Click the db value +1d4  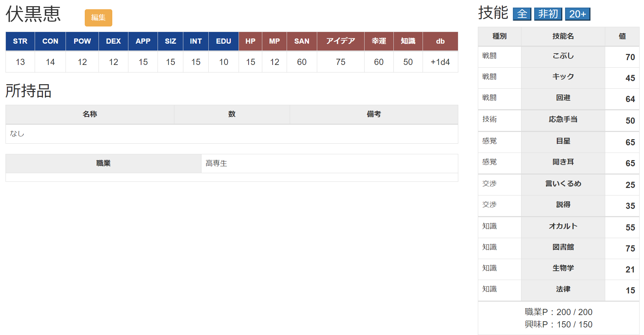click(440, 62)
